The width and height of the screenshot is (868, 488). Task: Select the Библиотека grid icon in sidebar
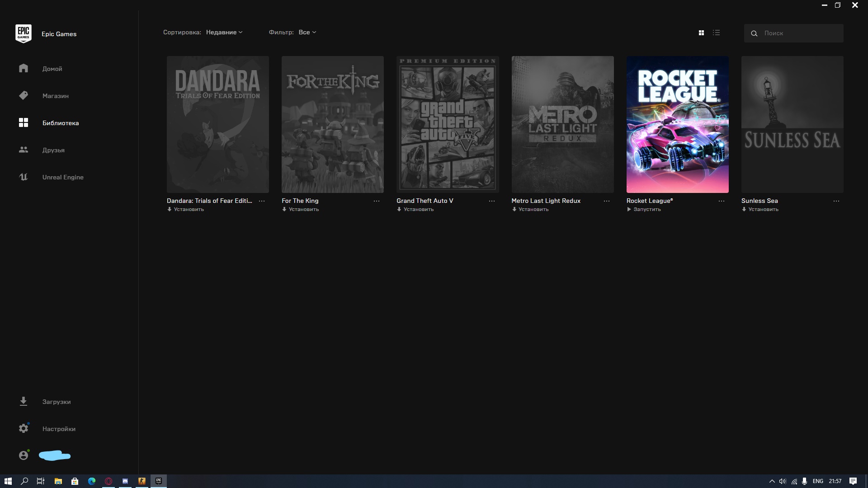tap(24, 122)
